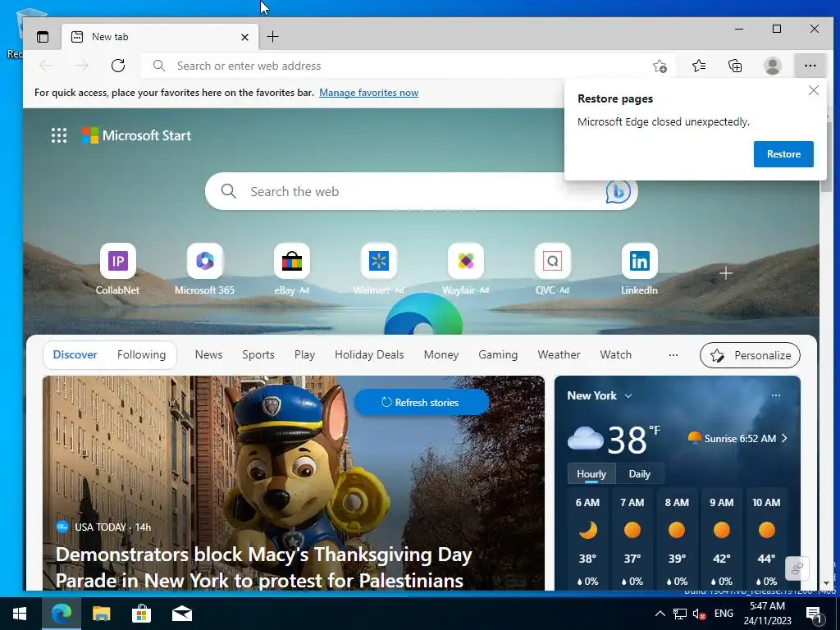Follow the Manage favorites now link

coord(368,93)
